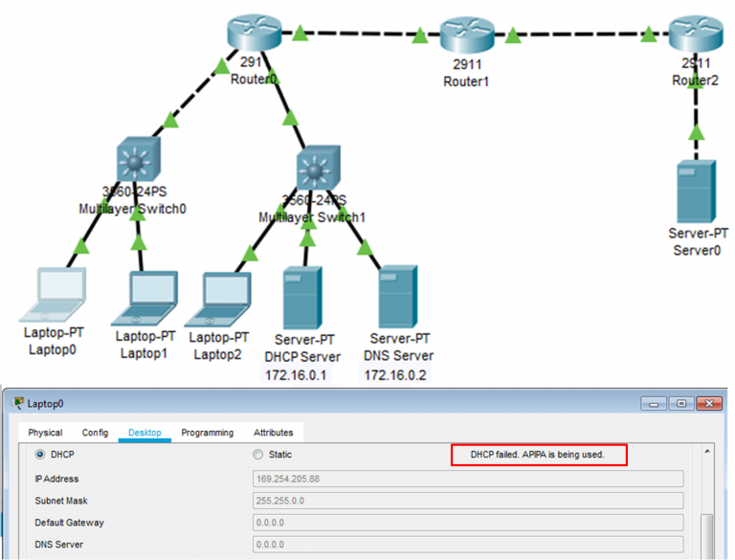Select the Laptop1 device icon
735x560 pixels.
pos(145,299)
